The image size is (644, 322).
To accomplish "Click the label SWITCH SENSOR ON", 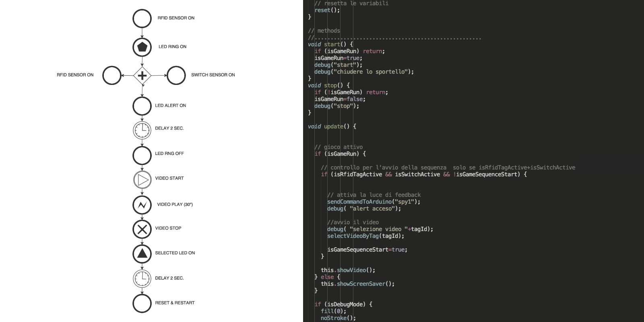I will tap(213, 75).
